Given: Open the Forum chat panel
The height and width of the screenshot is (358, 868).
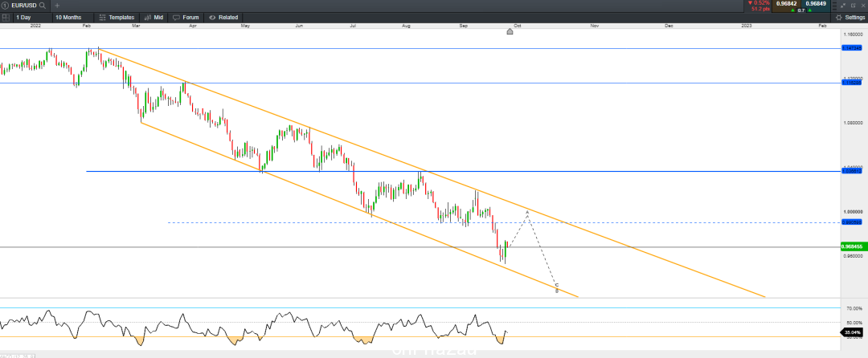Looking at the screenshot, I should (x=186, y=18).
